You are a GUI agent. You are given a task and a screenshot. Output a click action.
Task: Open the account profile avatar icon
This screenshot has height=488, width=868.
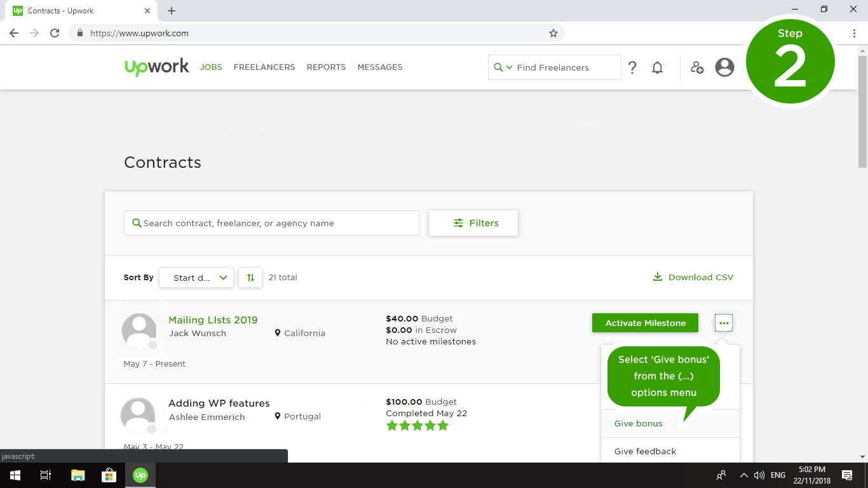click(724, 67)
